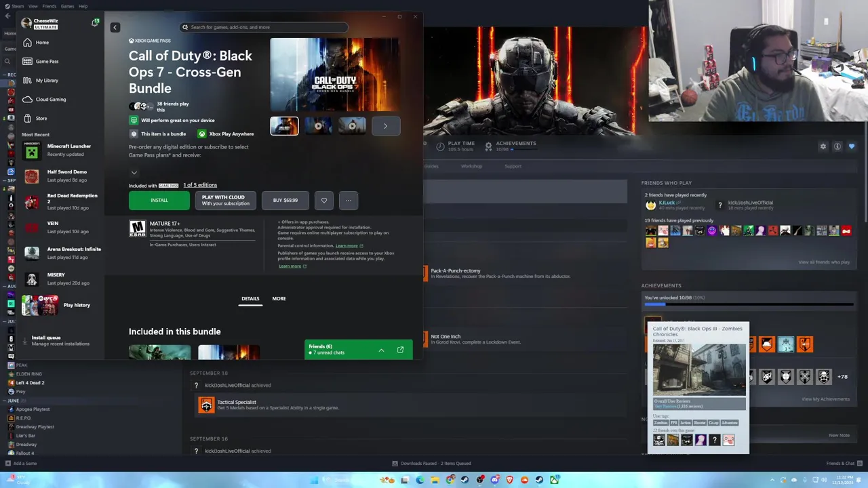The width and height of the screenshot is (868, 488).
Task: Show the +78 remaining achievements
Action: 842,376
